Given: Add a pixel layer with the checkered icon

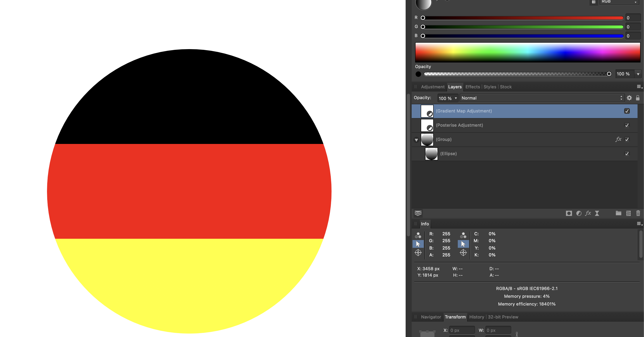Looking at the screenshot, I should coord(628,213).
